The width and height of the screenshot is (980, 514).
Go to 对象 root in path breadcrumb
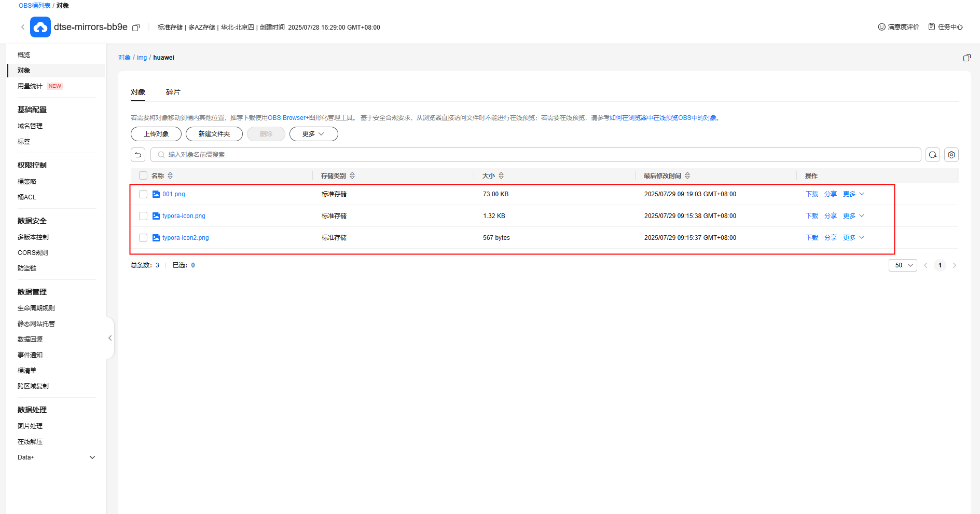[x=125, y=58]
